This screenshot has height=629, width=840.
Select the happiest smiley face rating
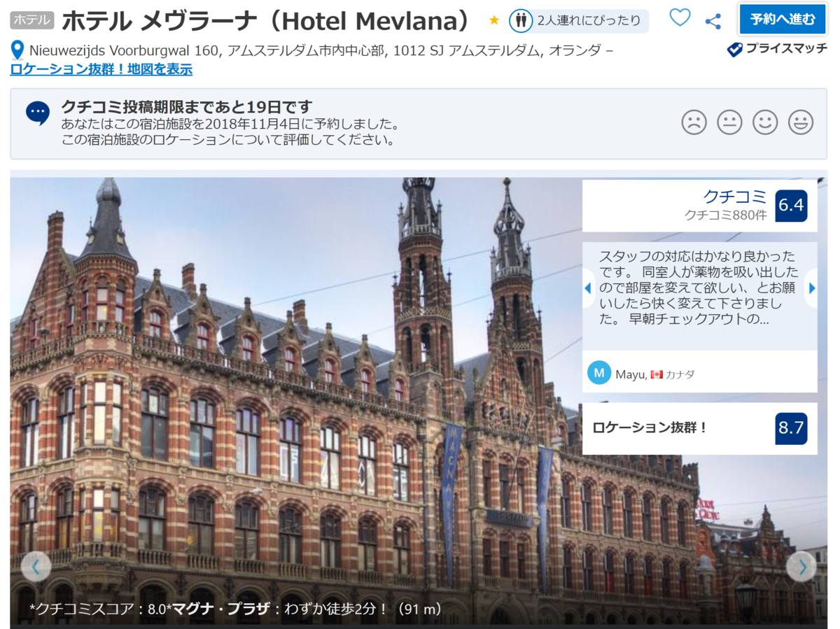(801, 122)
